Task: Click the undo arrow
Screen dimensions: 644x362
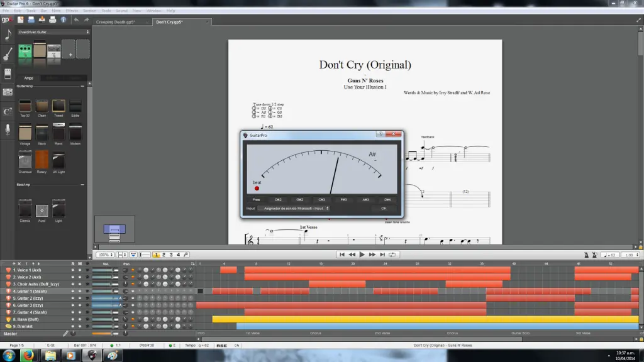Action: [76, 19]
